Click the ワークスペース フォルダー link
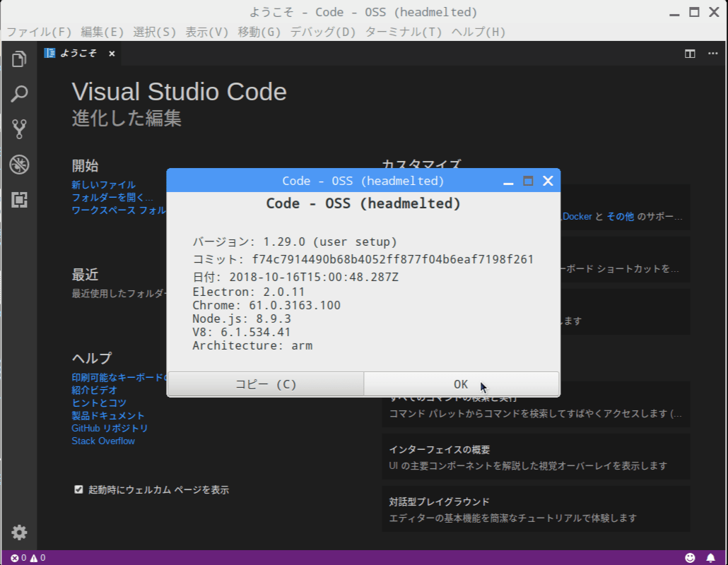The image size is (728, 565). pos(119,210)
